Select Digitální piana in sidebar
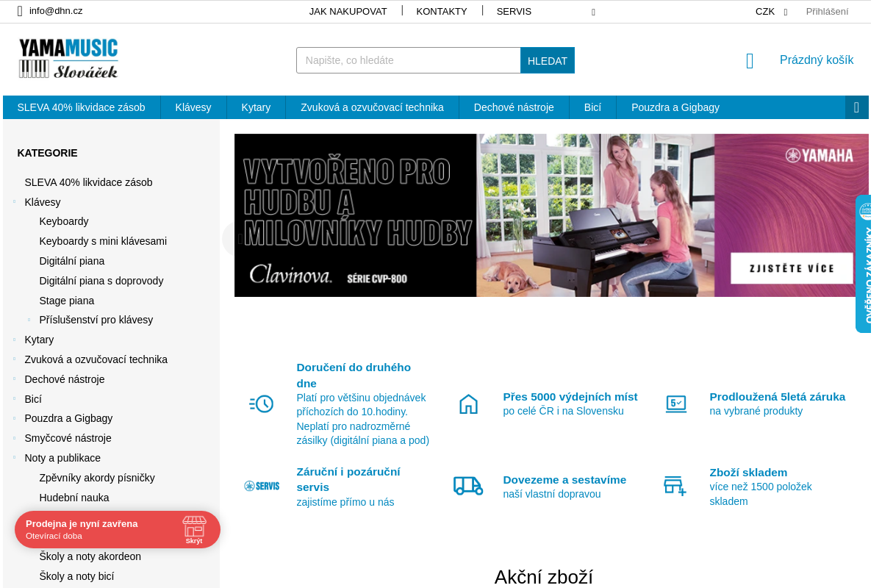 coord(72,261)
